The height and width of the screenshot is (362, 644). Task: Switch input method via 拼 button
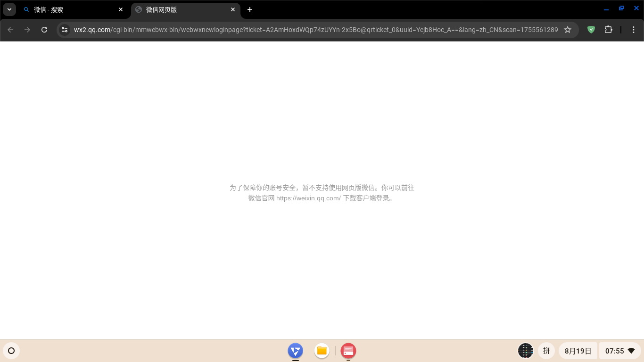point(547,351)
